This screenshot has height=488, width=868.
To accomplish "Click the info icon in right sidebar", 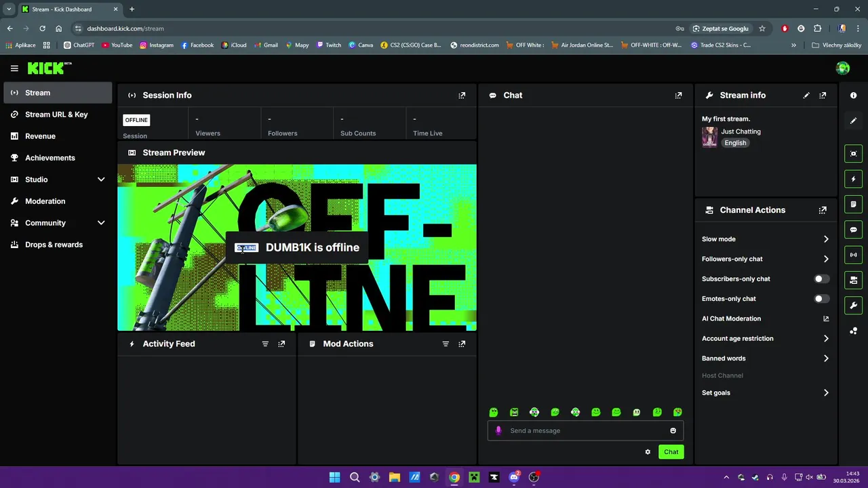I will 853,96.
